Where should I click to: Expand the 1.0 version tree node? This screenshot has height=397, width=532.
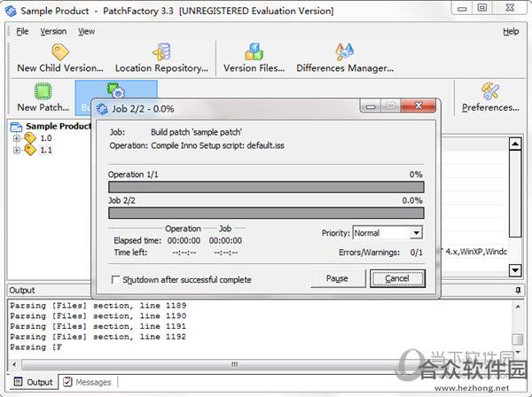coord(16,138)
